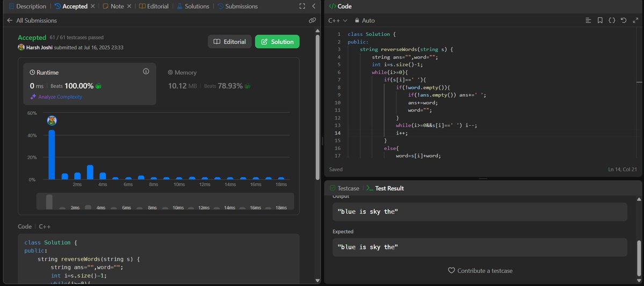This screenshot has height=286, width=644.
Task: Click the Ln 14, Col 21 status
Action: coord(622,169)
